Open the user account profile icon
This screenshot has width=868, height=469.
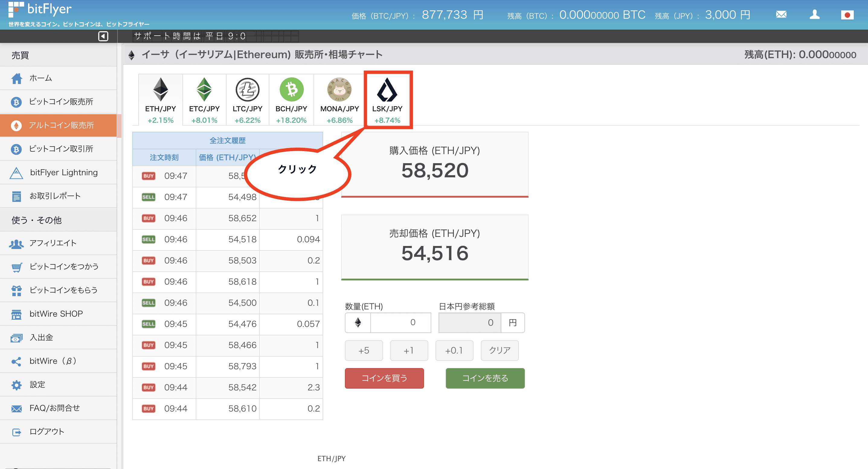point(815,15)
